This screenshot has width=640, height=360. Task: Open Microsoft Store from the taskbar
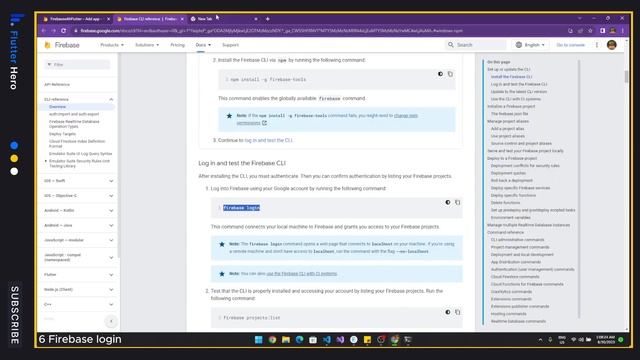point(313,340)
